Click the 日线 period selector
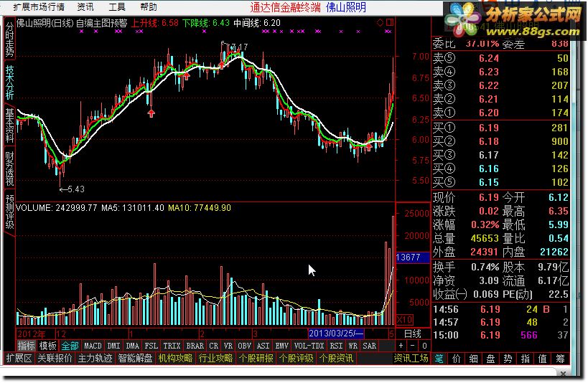The height and width of the screenshot is (383, 588). pos(413,334)
